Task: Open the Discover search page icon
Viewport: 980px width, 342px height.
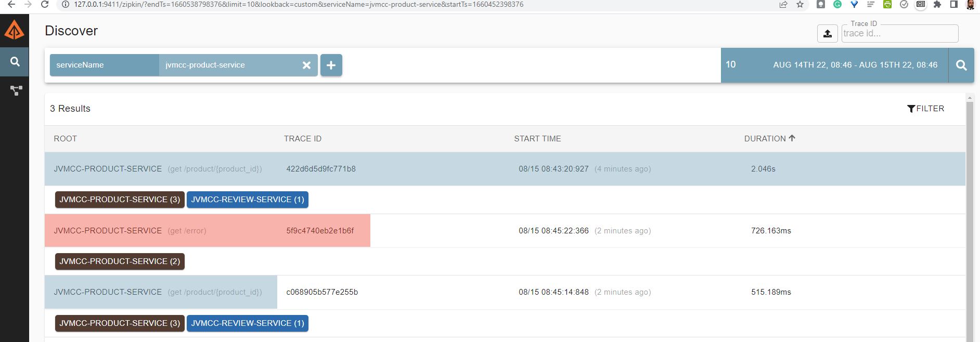Action: click(x=15, y=62)
